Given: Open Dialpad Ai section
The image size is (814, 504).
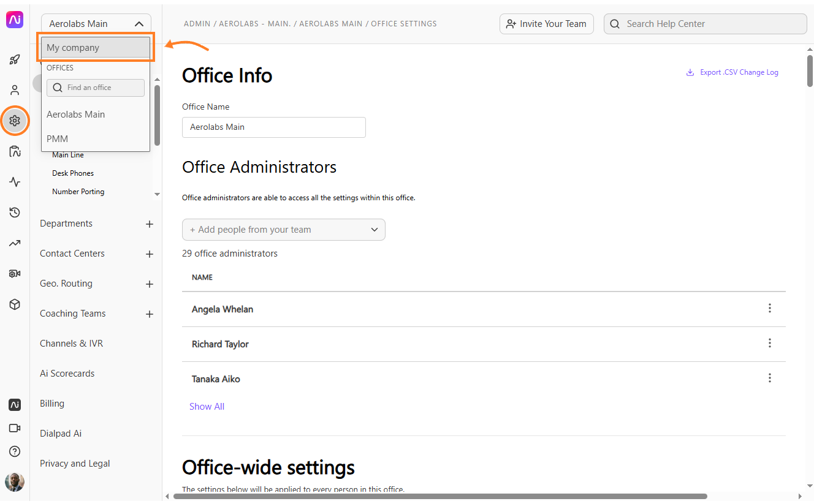Looking at the screenshot, I should tap(61, 434).
